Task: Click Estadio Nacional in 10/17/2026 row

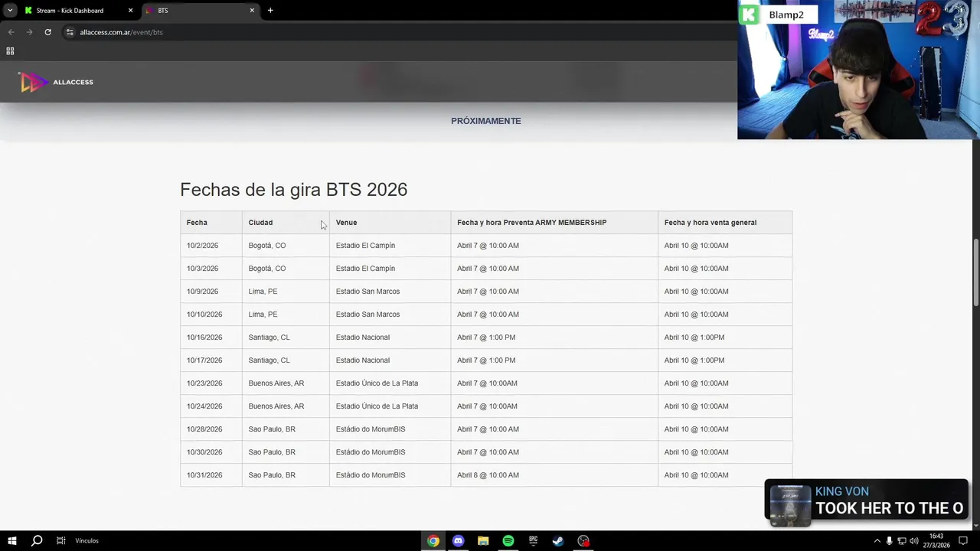Action: pos(363,360)
